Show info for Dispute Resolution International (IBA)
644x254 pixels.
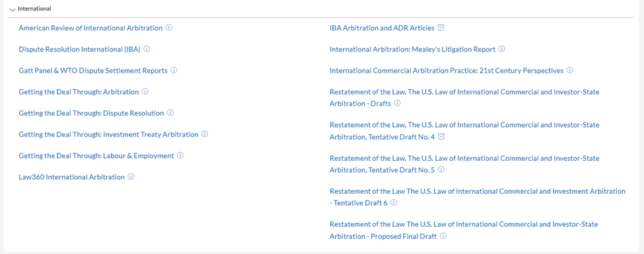pos(147,49)
